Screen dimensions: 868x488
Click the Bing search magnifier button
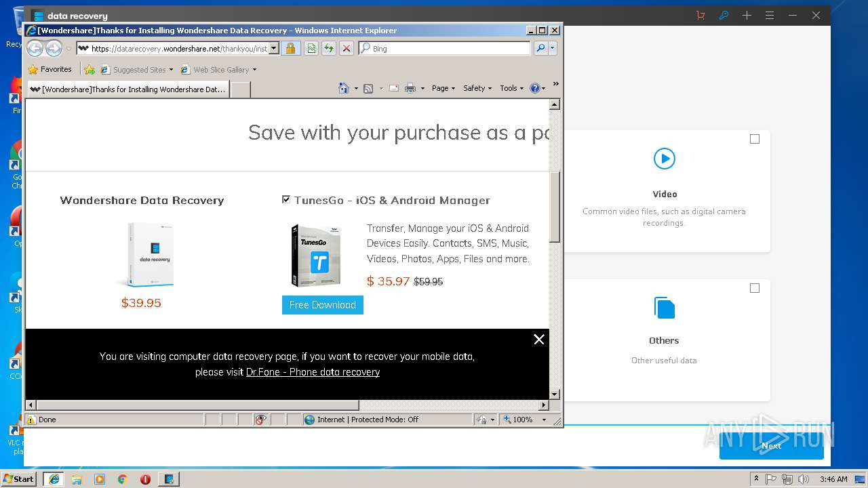[x=540, y=48]
